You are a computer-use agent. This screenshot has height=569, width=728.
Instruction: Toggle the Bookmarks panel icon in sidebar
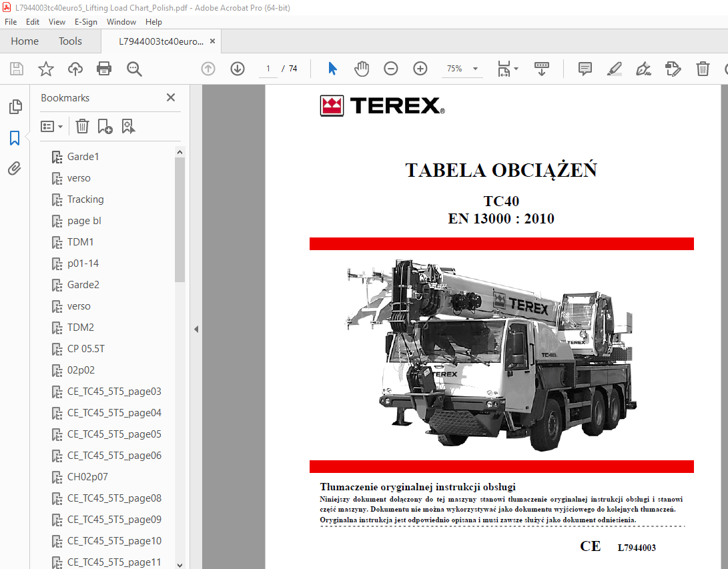pos(15,138)
